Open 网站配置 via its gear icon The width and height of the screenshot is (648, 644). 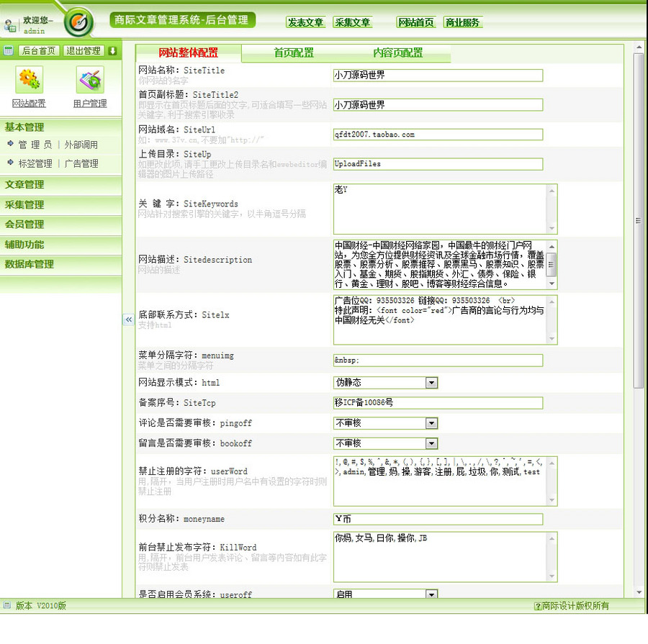tap(29, 79)
